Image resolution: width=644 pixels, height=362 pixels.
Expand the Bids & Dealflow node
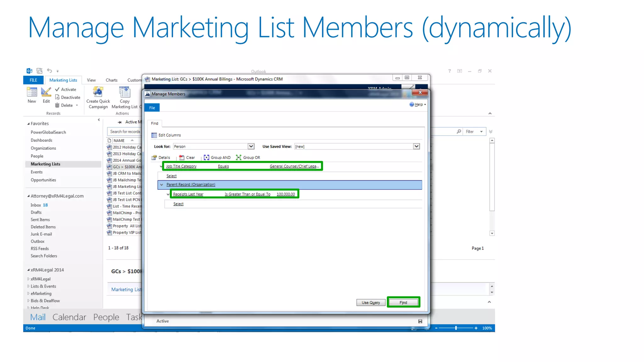(x=28, y=301)
